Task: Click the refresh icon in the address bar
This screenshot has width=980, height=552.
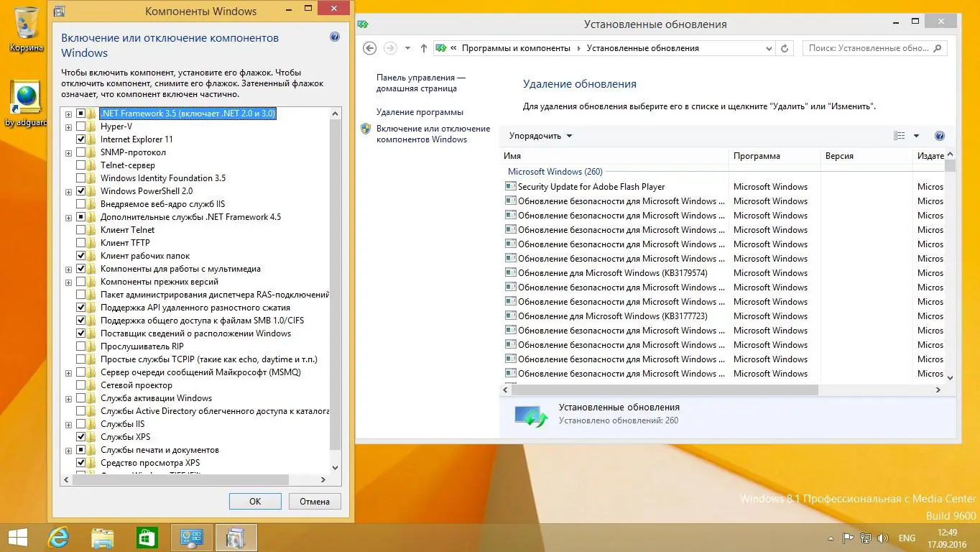Action: [x=782, y=47]
